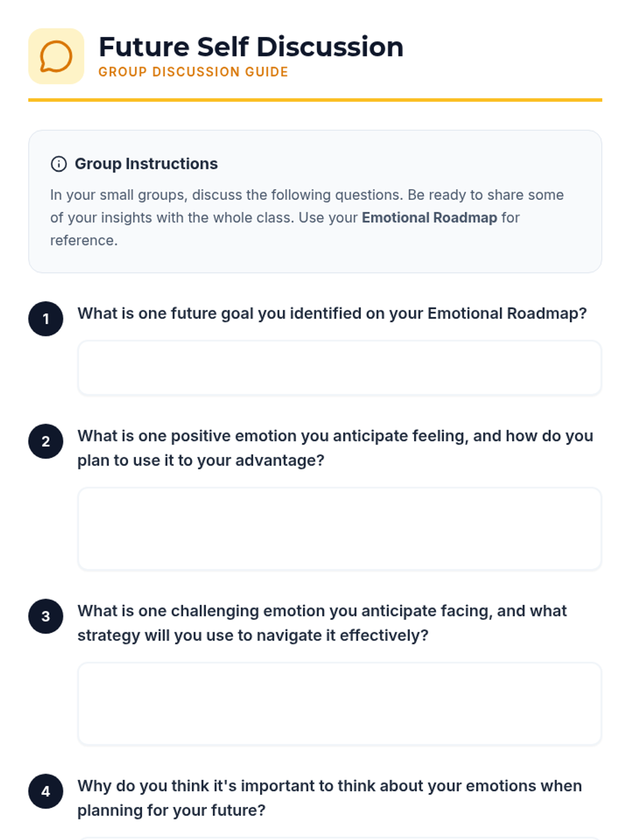Image resolution: width=630 pixels, height=840 pixels.
Task: Click the question about planning your future
Action: (x=329, y=797)
